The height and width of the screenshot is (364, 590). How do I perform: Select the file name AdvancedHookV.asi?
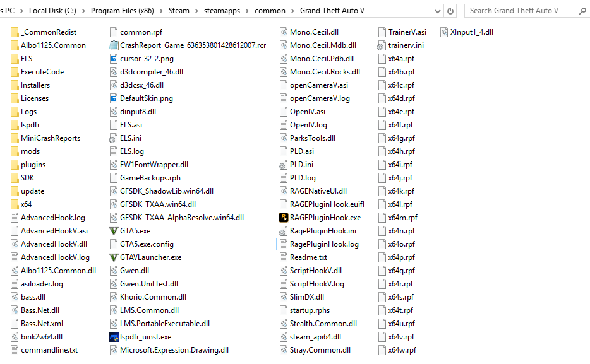54,231
